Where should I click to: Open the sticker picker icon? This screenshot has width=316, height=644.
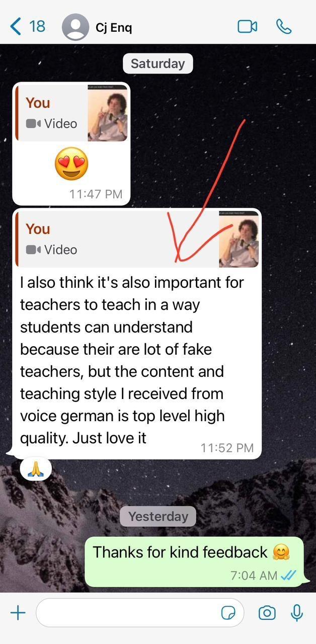point(228,613)
